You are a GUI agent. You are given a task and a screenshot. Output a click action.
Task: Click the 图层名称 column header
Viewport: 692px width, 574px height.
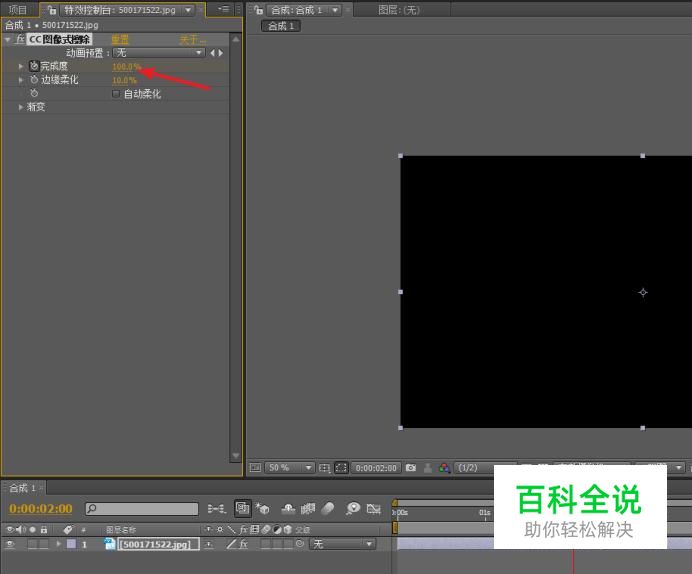tap(121, 529)
